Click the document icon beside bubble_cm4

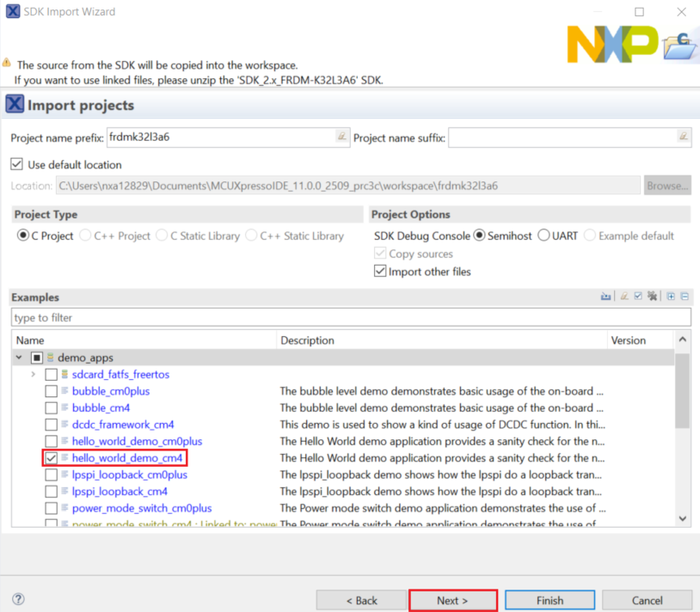(x=64, y=407)
